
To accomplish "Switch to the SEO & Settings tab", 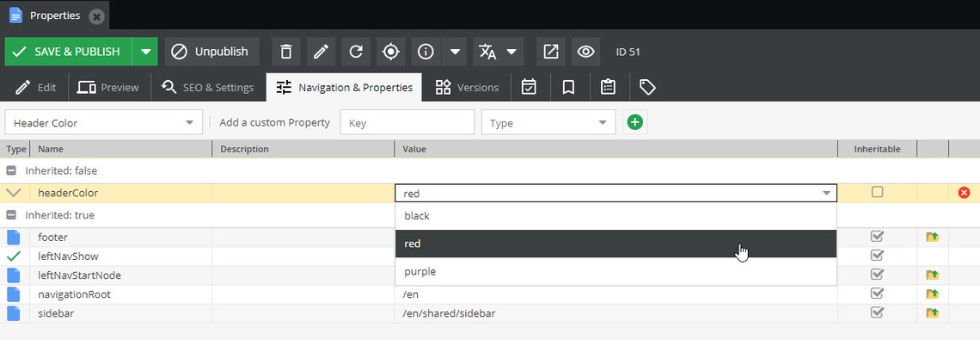I will click(208, 87).
